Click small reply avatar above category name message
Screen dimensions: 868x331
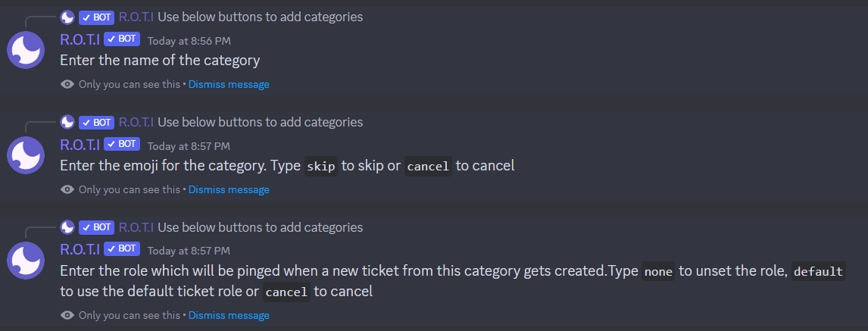[67, 17]
